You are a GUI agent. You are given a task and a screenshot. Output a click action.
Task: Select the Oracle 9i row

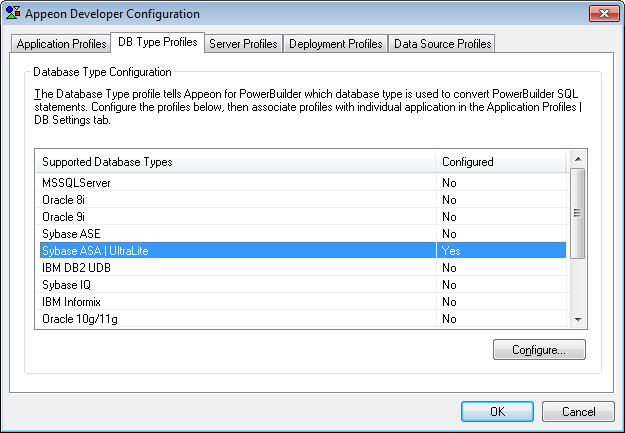pos(303,217)
